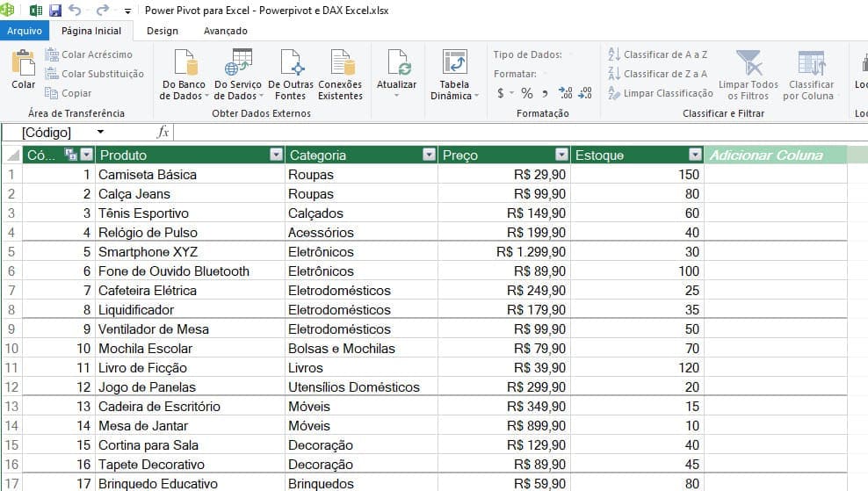This screenshot has width=868, height=491.
Task: Open the Produto column filter dropdown
Action: [x=276, y=155]
